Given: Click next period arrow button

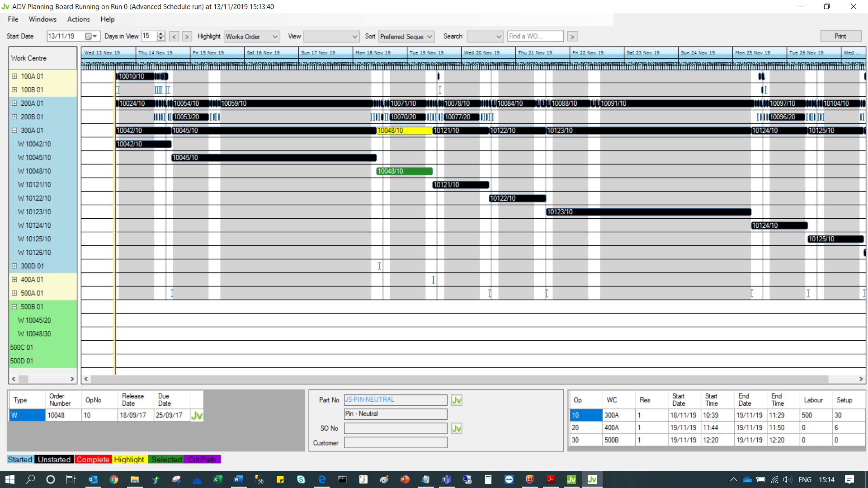Looking at the screenshot, I should (187, 37).
